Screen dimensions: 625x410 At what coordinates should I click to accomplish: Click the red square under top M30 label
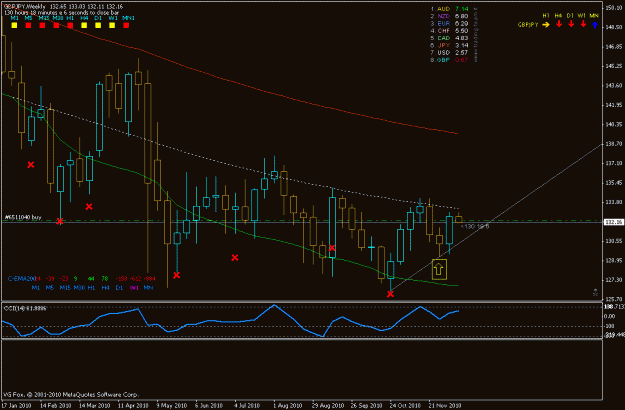(56, 25)
